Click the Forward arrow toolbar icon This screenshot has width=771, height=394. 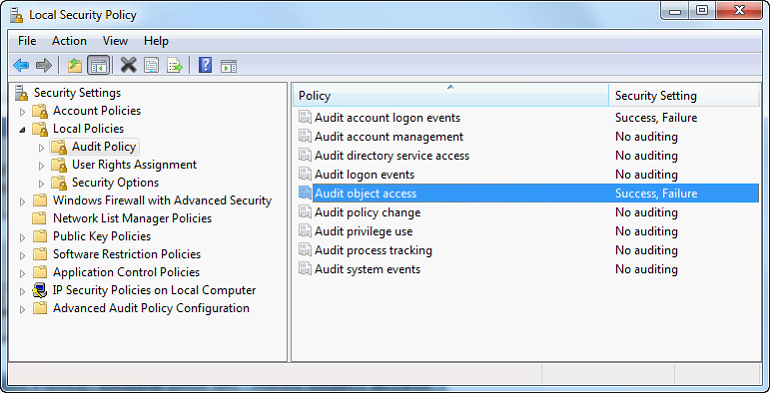point(44,65)
